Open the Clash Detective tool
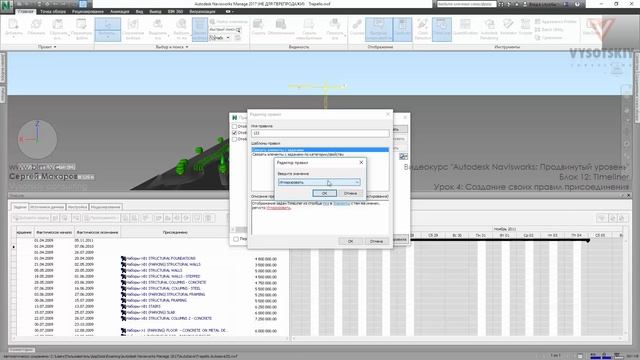Viewport: 640px width, 360px height. pyautogui.click(x=422, y=29)
